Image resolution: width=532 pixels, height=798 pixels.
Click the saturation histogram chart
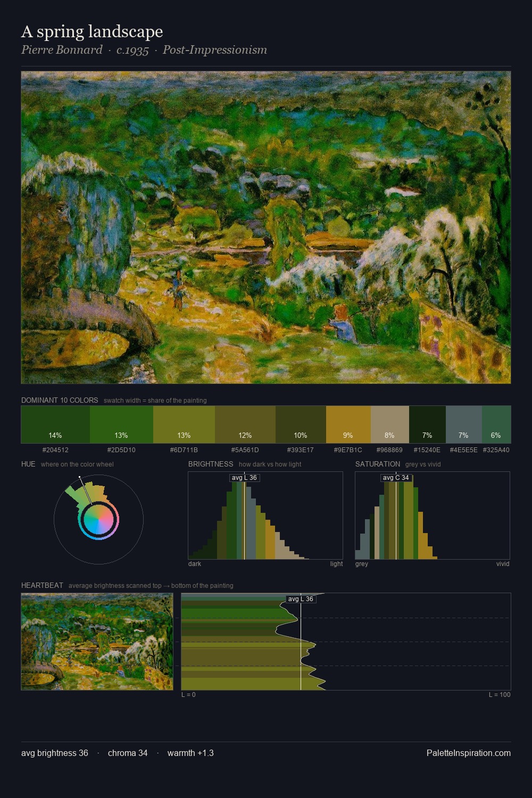433,516
